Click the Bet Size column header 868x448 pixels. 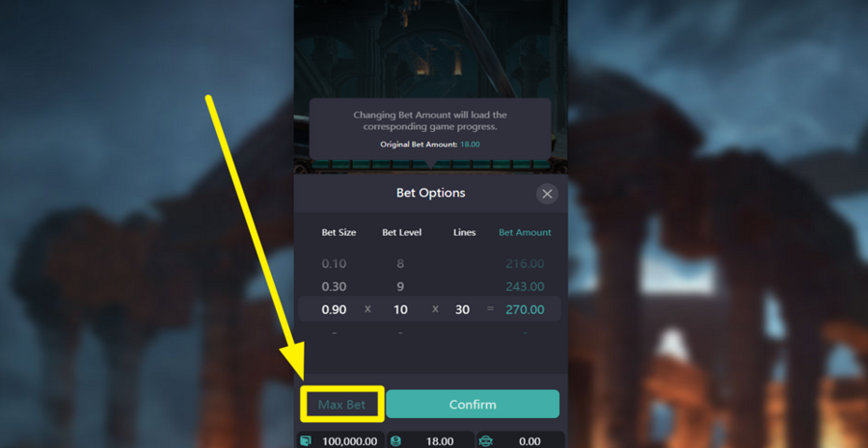[x=339, y=232]
